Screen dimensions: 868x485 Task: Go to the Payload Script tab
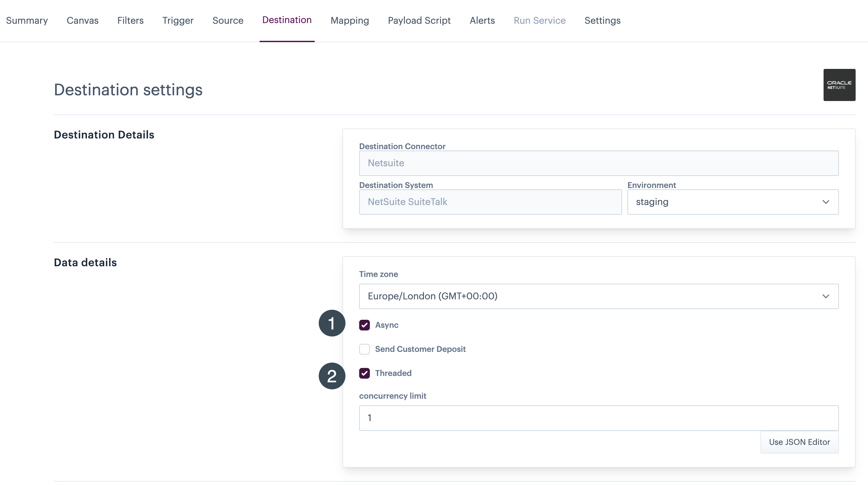click(x=419, y=21)
